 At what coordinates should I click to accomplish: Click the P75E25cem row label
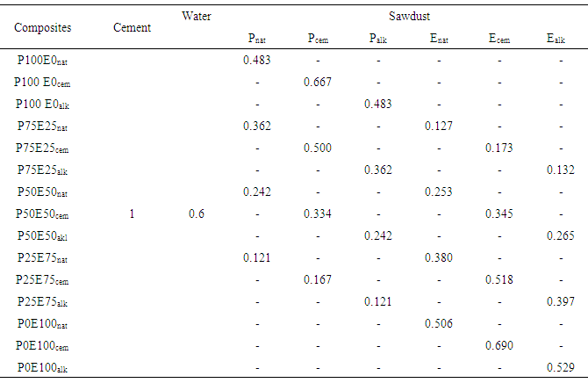44,148
